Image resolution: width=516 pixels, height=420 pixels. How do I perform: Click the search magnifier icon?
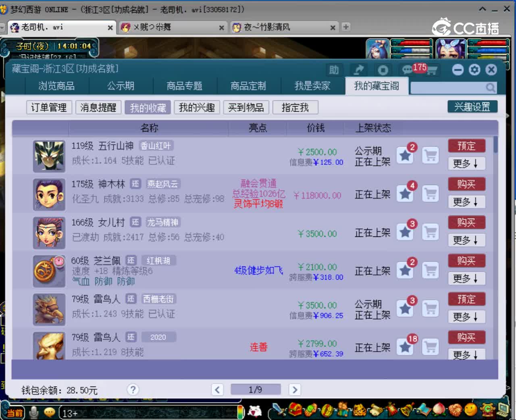pos(490,87)
